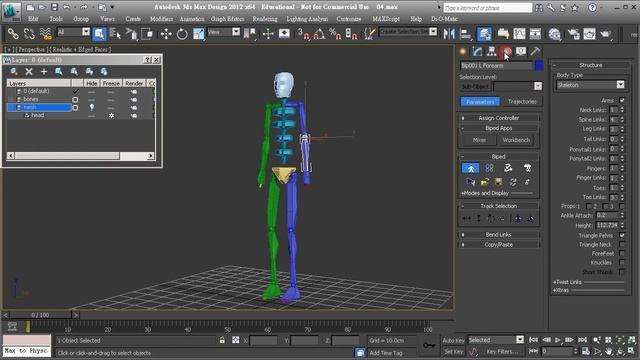Click the Mirror tool in main toolbar

449,34
